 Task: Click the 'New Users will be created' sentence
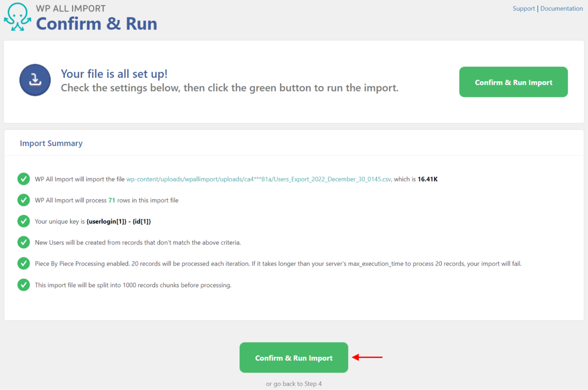coord(138,242)
